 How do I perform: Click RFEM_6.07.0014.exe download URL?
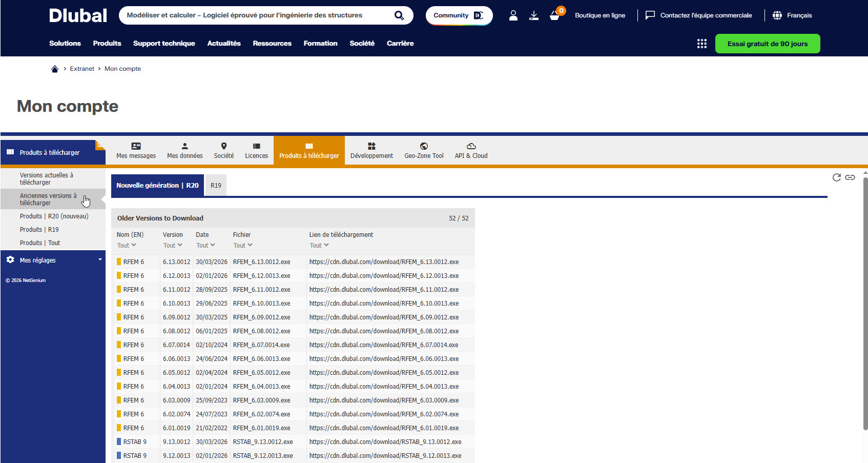click(x=384, y=345)
